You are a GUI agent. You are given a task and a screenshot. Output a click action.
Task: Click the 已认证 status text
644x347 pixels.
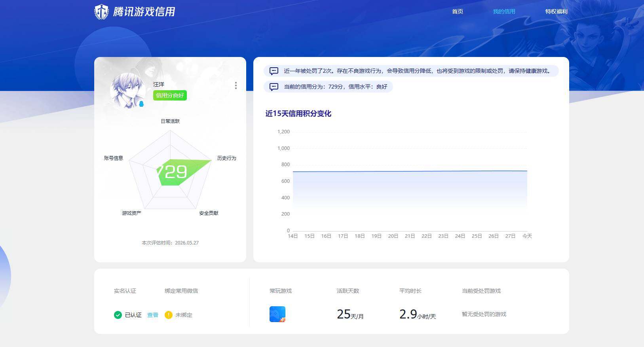(133, 315)
